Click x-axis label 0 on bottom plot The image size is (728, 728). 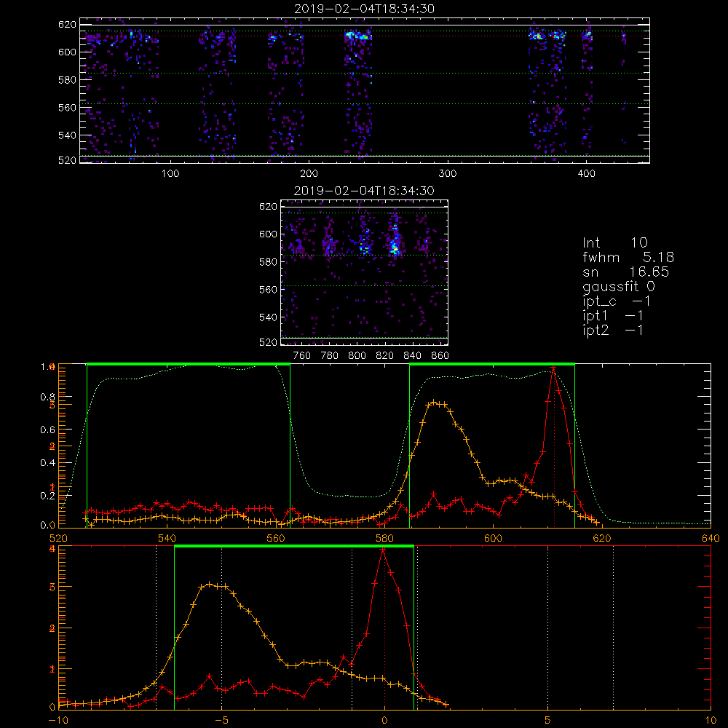[384, 721]
